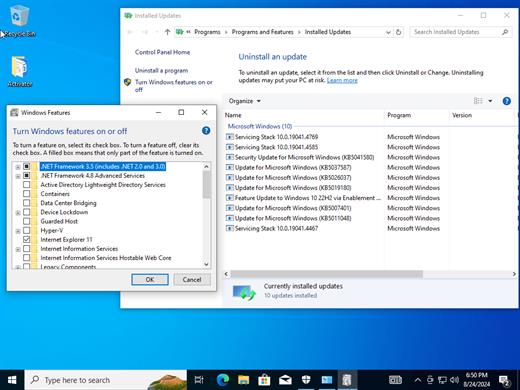520x390 pixels.
Task: Click the shield icon beside Turn Windows features
Action: tap(127, 82)
